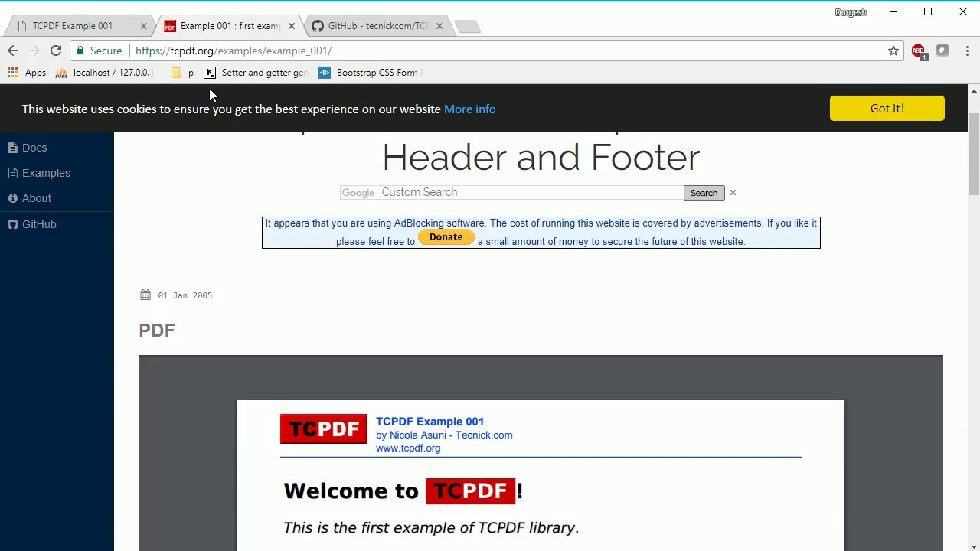
Task: Open the Chrome three-dot menu
Action: (967, 51)
